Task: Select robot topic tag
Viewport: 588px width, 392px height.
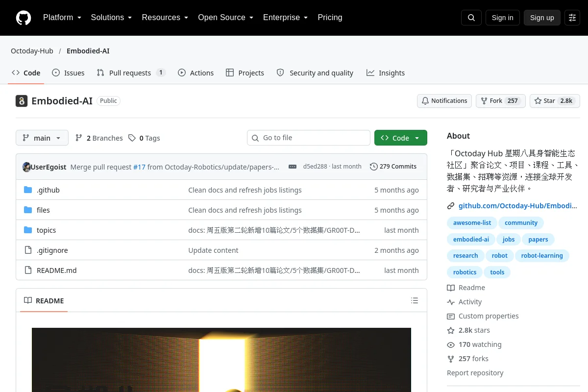Action: pos(500,256)
